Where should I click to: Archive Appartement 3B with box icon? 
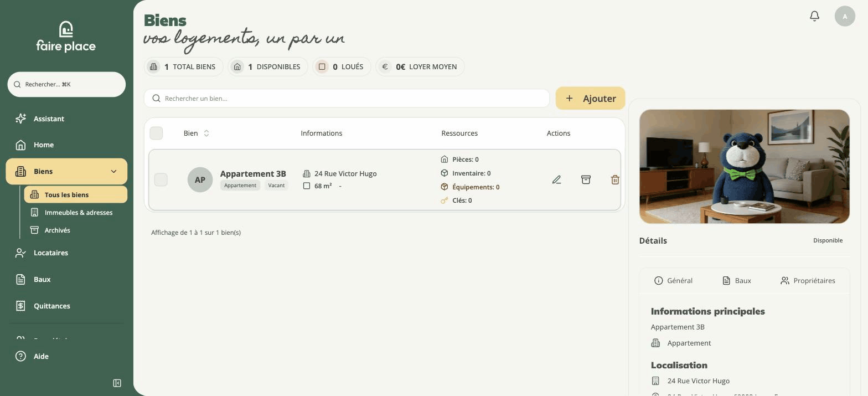(x=586, y=179)
